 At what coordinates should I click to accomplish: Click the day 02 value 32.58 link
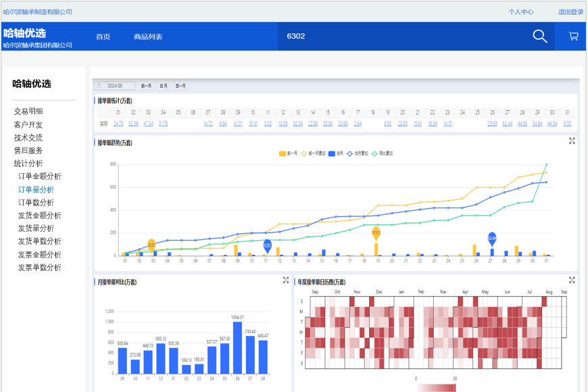tap(134, 124)
